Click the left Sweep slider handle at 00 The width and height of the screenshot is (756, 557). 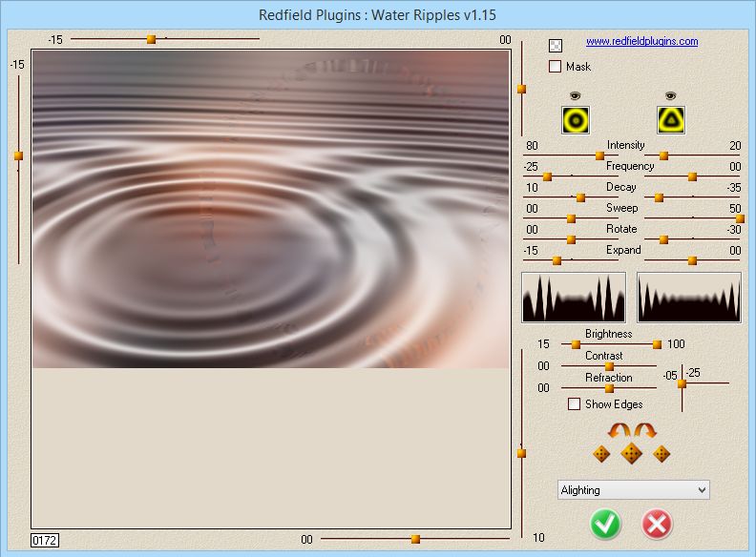coord(572,218)
